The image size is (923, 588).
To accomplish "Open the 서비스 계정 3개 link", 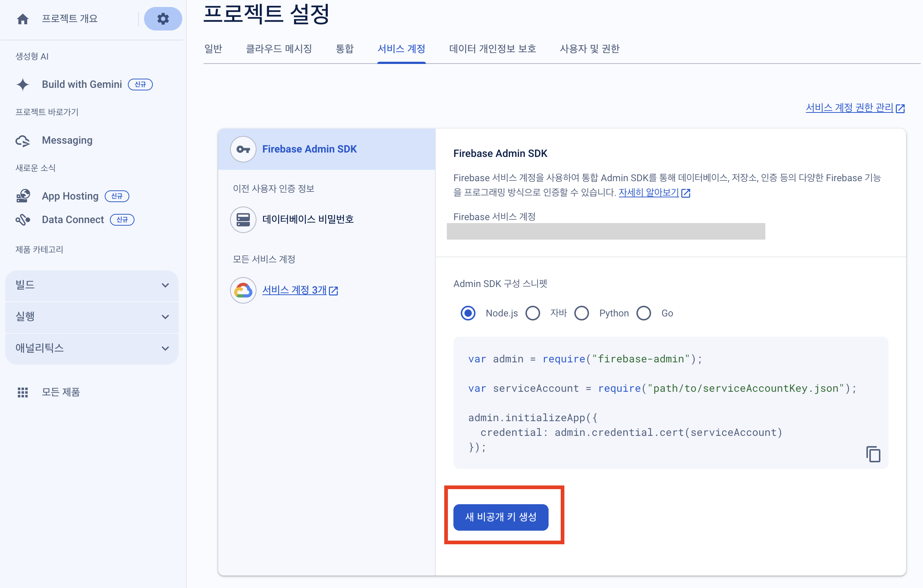I will [294, 290].
